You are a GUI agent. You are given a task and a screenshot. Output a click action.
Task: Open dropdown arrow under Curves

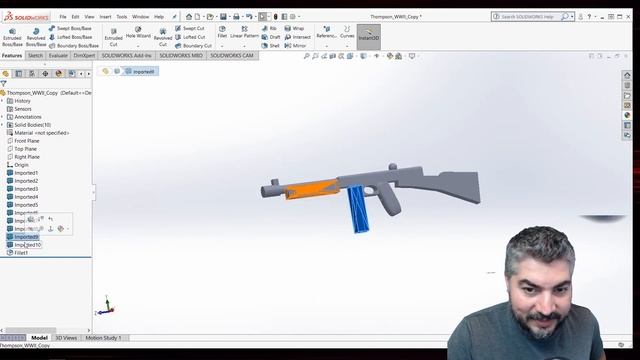pyautogui.click(x=347, y=46)
